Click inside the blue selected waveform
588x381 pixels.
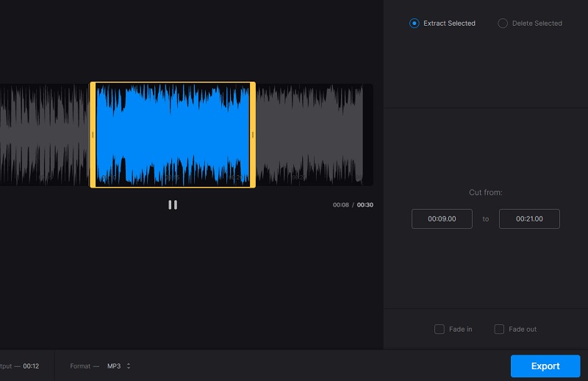click(x=173, y=135)
